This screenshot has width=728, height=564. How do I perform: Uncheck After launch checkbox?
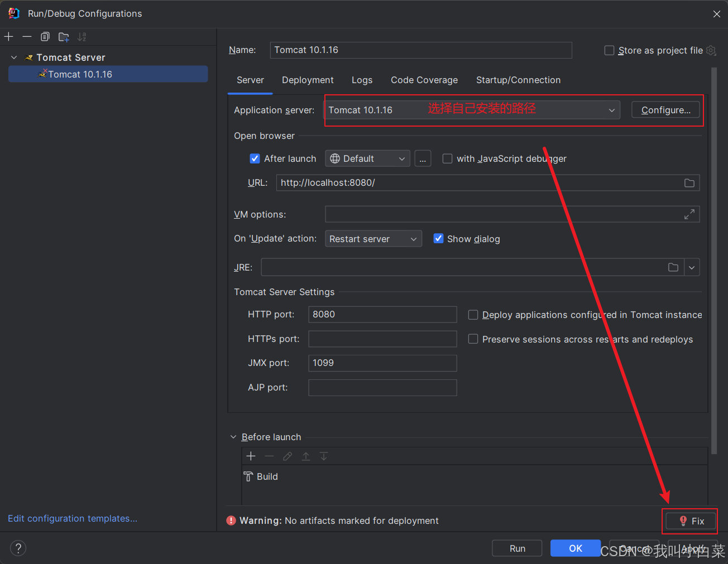click(x=255, y=158)
